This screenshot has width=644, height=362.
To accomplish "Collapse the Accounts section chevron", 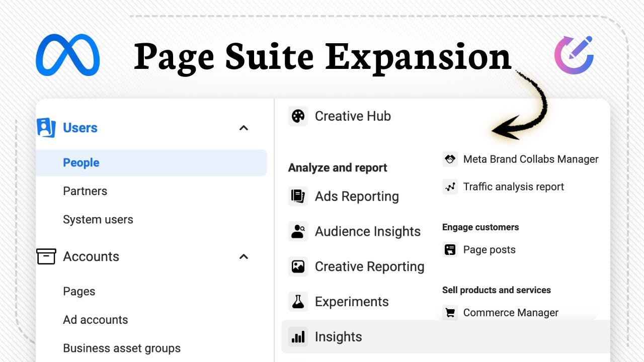I will (x=244, y=256).
